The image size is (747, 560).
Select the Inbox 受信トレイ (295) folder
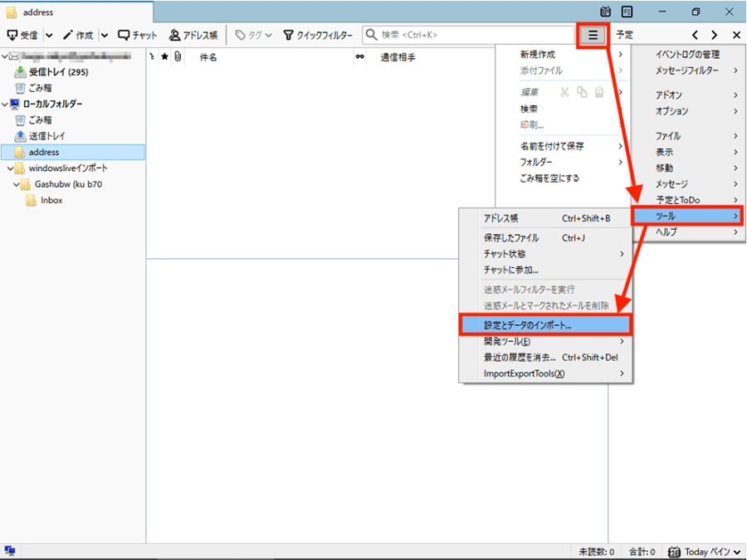(x=51, y=72)
